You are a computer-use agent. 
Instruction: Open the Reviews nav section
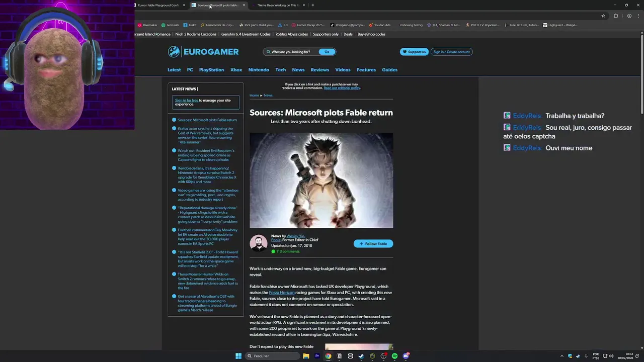320,70
